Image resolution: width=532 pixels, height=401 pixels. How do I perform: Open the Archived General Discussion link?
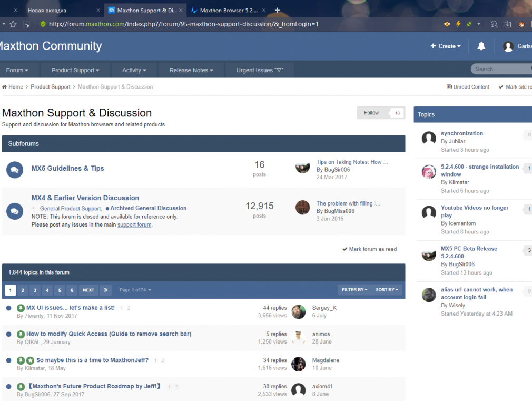tap(148, 208)
